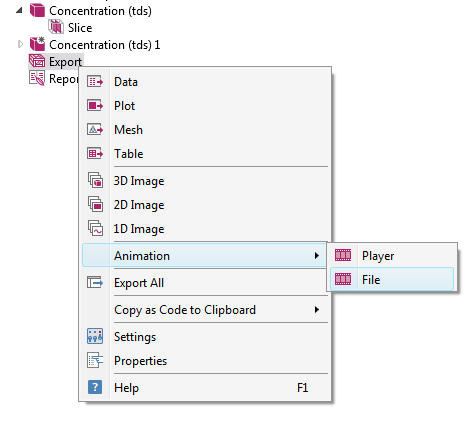Viewport: 470px width, 425px height.
Task: Choose Player in Animation submenu
Action: [392, 256]
